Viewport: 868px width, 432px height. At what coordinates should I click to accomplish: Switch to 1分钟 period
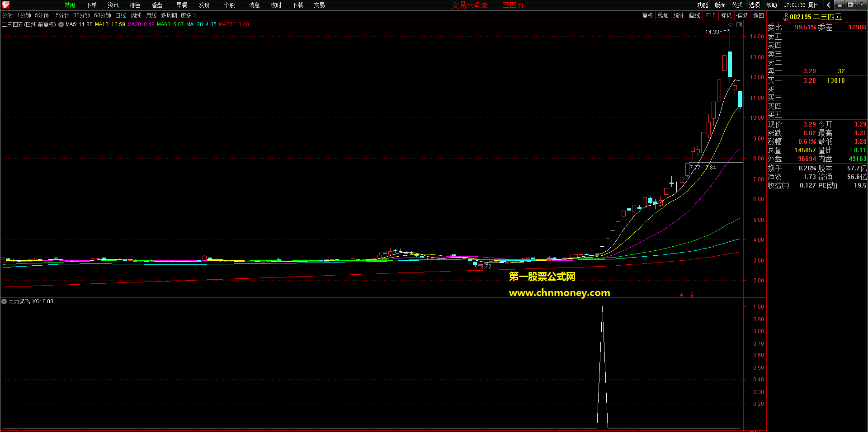click(24, 15)
